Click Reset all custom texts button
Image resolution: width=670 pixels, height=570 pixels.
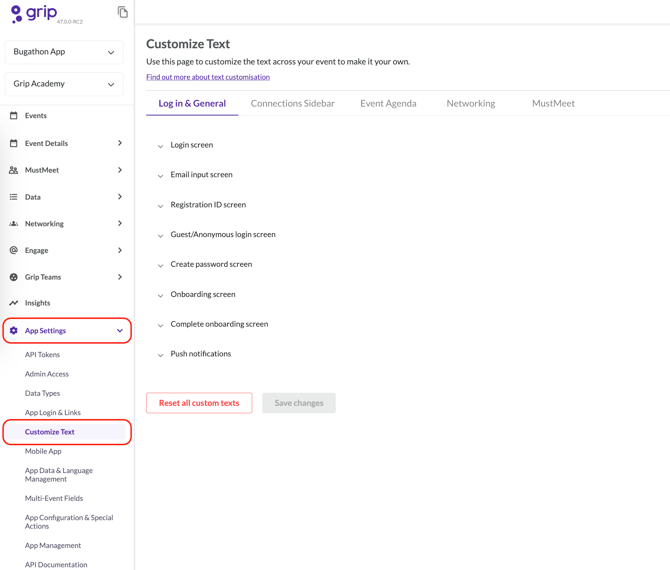click(199, 403)
